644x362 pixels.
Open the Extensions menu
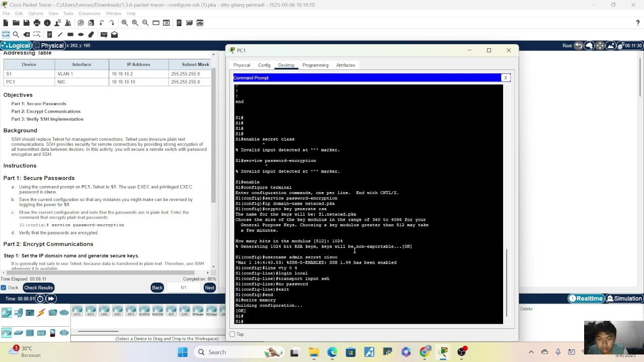tap(90, 14)
